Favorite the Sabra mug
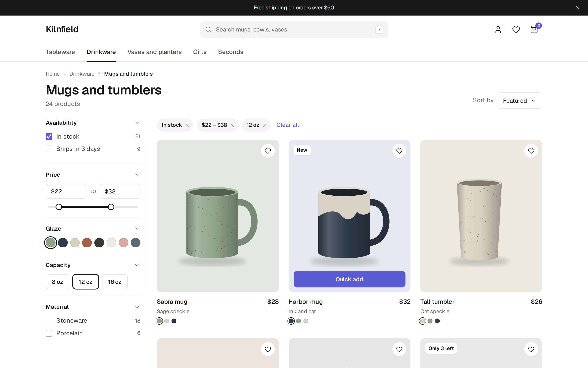The image size is (588, 368). tap(268, 151)
